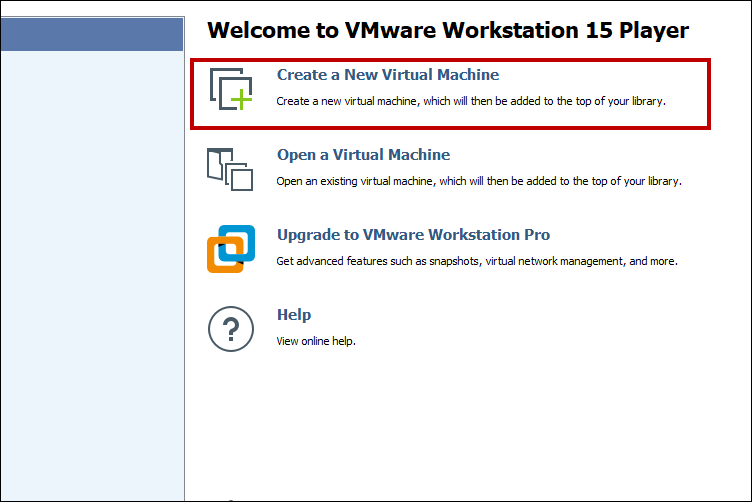The width and height of the screenshot is (752, 502).
Task: Click the question mark Help icon
Action: [231, 329]
